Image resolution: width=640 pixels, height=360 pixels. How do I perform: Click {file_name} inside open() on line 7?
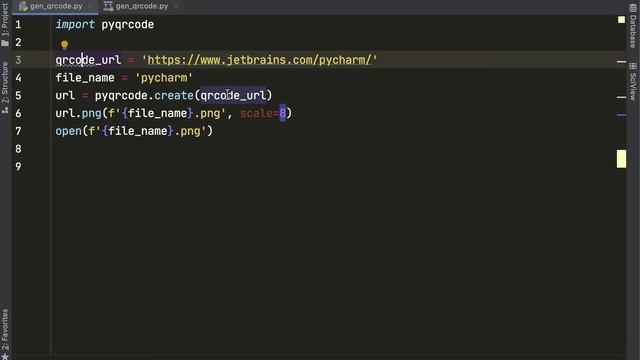click(x=138, y=131)
